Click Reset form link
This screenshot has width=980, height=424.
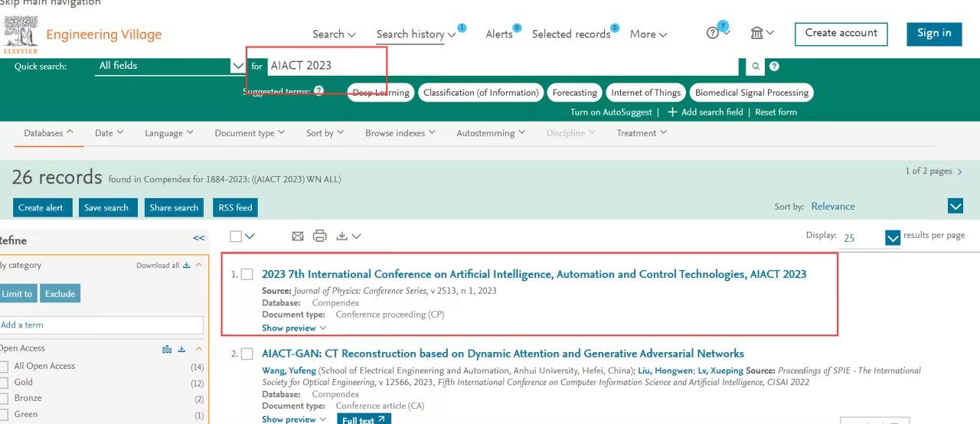tap(776, 113)
